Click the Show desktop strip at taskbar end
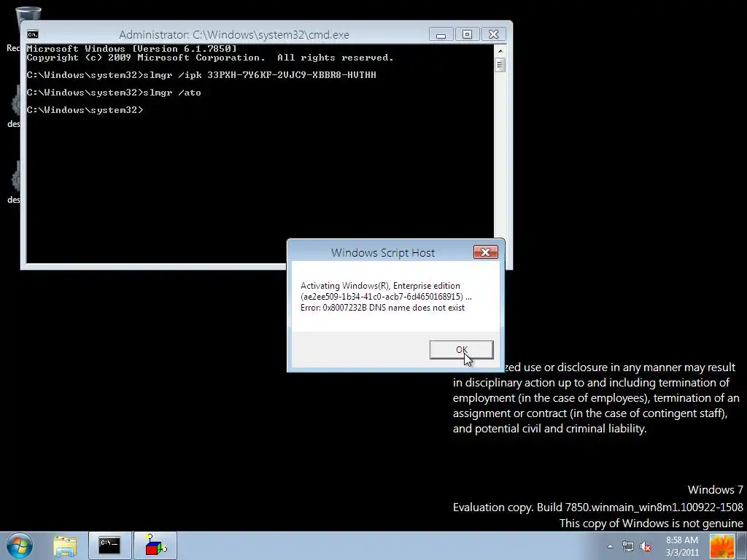 click(x=742, y=546)
